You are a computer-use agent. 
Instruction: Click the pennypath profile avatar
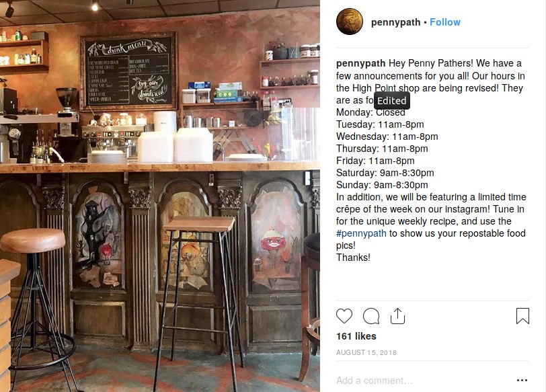point(349,22)
